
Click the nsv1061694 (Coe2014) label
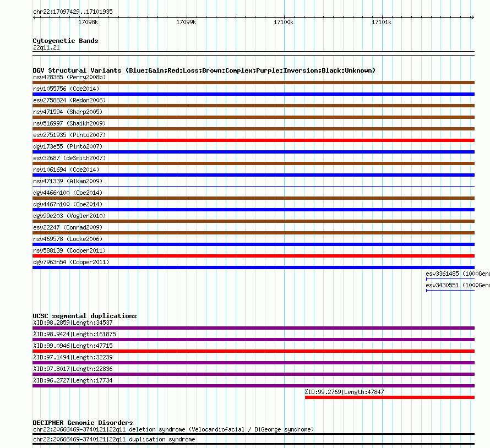point(66,170)
